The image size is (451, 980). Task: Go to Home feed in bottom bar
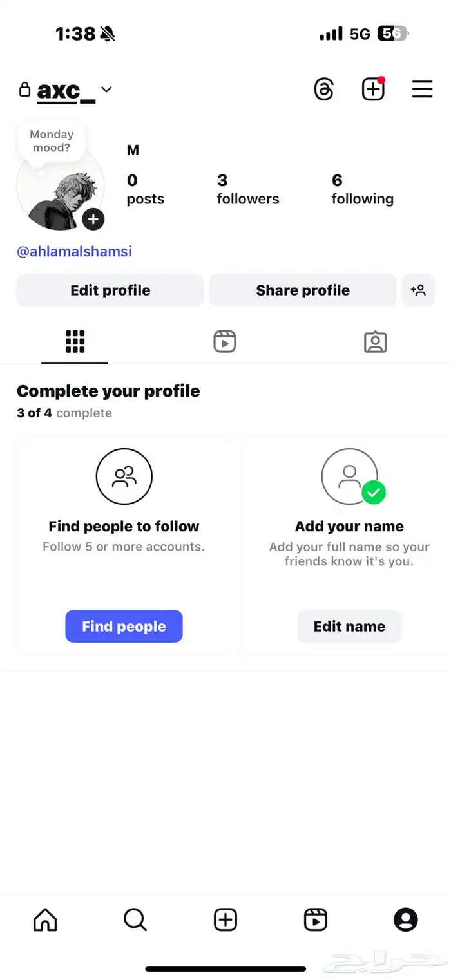point(45,919)
